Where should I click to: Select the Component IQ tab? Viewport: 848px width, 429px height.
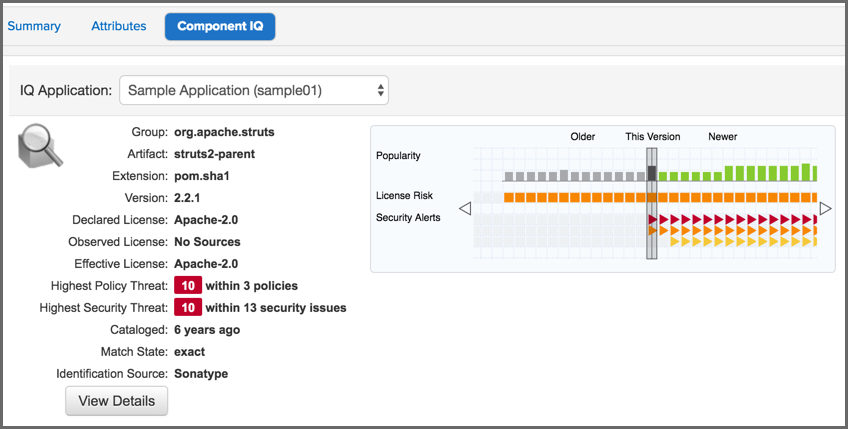click(219, 26)
